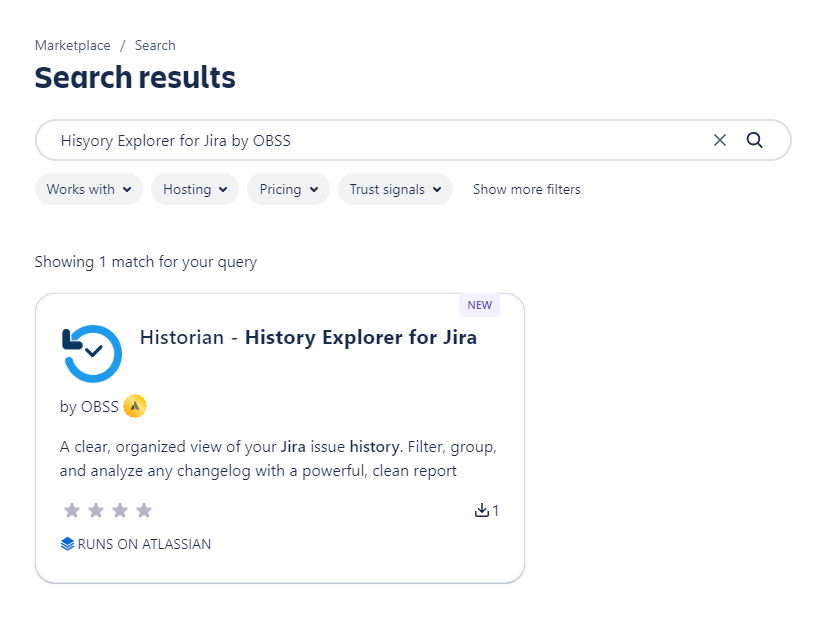Expand the Works with filter dropdown
Screen dimensions: 836x625
(88, 189)
